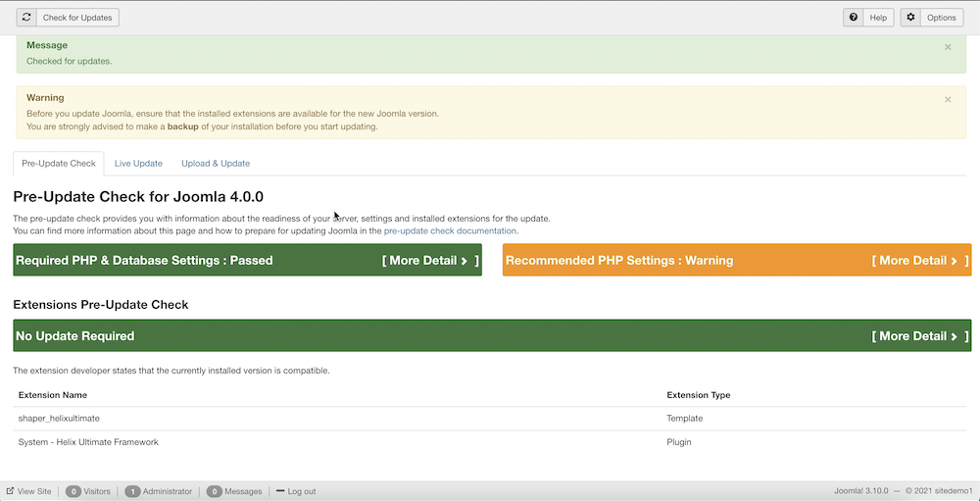Open the Messages link in the footer
The image size is (980, 501).
coord(243,491)
